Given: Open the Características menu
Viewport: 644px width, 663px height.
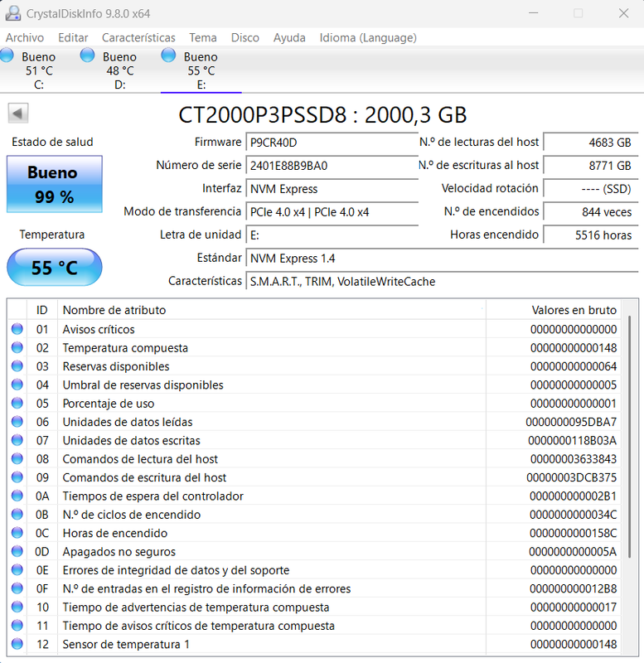Looking at the screenshot, I should pos(138,37).
